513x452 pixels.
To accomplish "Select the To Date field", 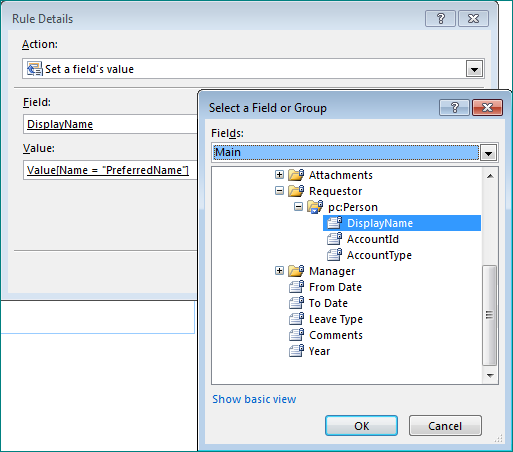I will (328, 303).
